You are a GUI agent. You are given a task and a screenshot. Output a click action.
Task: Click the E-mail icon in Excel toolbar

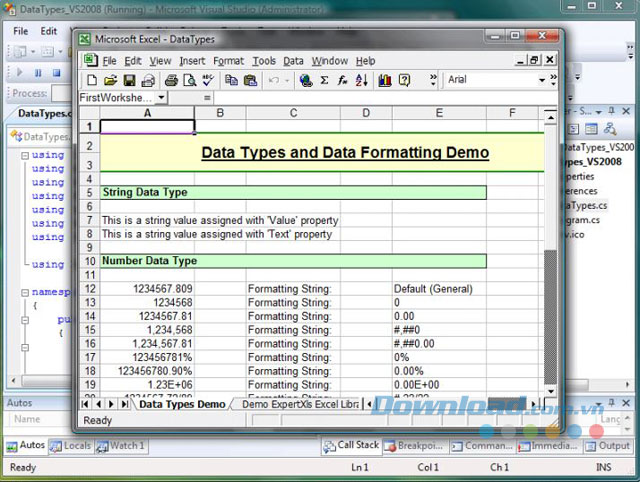(148, 80)
